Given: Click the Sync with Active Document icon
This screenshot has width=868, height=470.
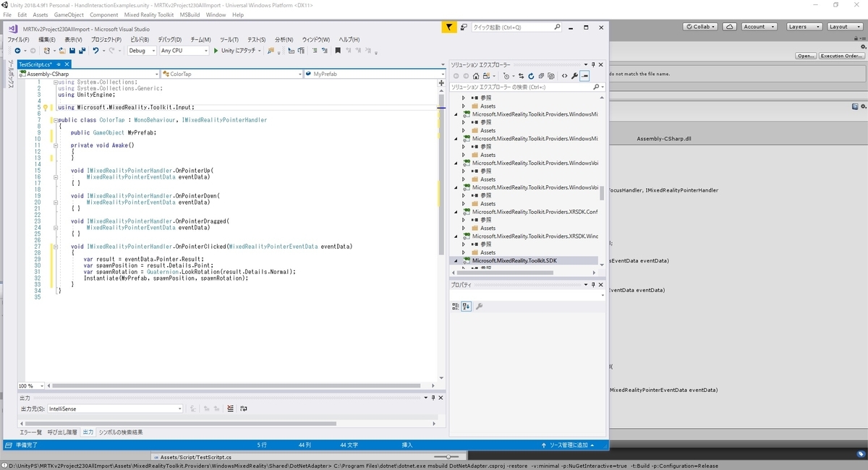Looking at the screenshot, I should [x=520, y=76].
